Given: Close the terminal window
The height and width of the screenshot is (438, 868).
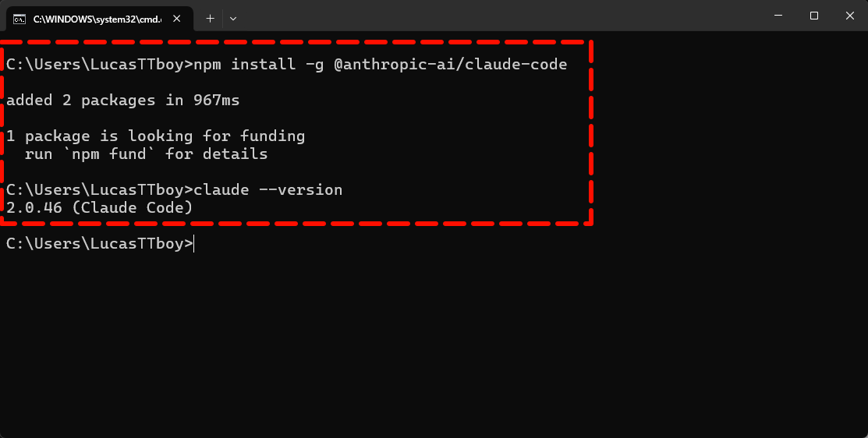Looking at the screenshot, I should 849,16.
